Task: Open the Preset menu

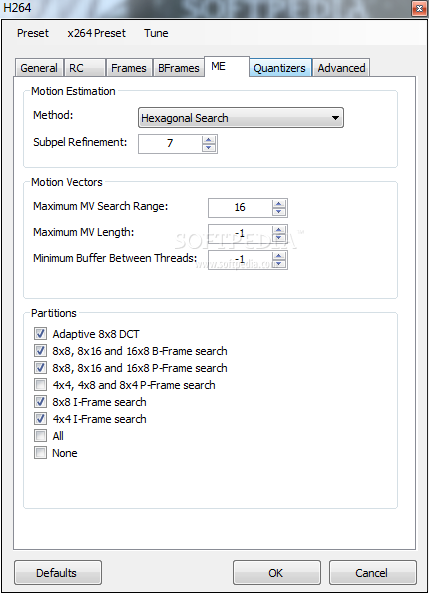Action: [33, 33]
